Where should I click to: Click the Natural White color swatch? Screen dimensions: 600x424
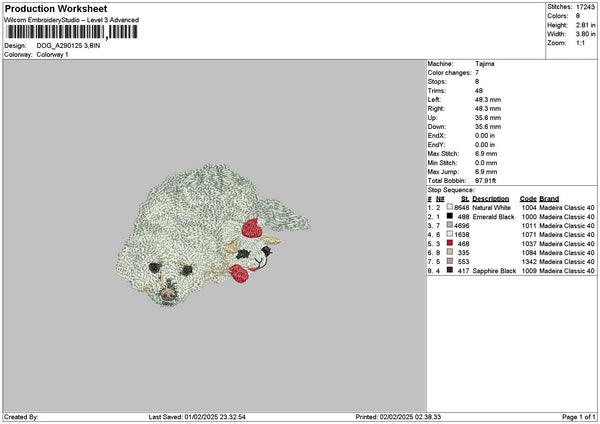(x=449, y=207)
